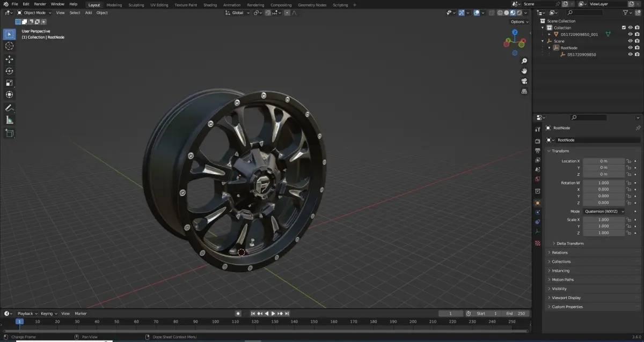Switch to the Geometry Nodes workspace tab

click(x=312, y=5)
